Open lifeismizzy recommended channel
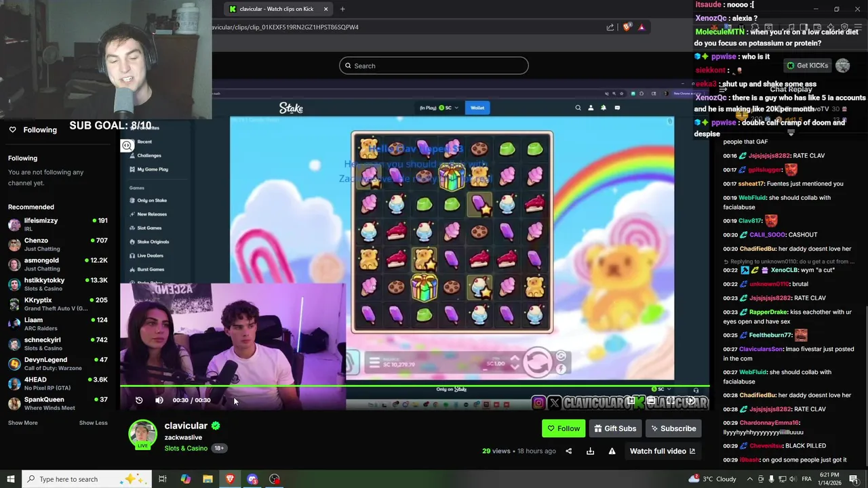Image resolution: width=868 pixels, height=488 pixels. [x=58, y=224]
